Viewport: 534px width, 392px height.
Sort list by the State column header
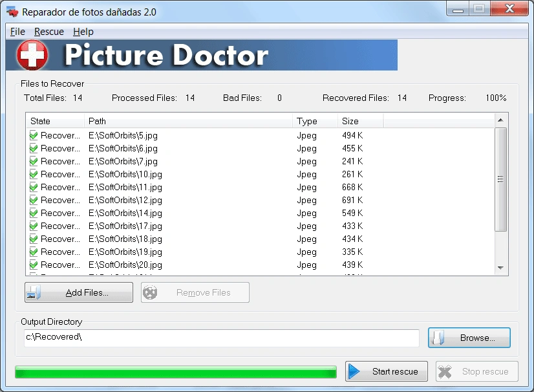(55, 121)
